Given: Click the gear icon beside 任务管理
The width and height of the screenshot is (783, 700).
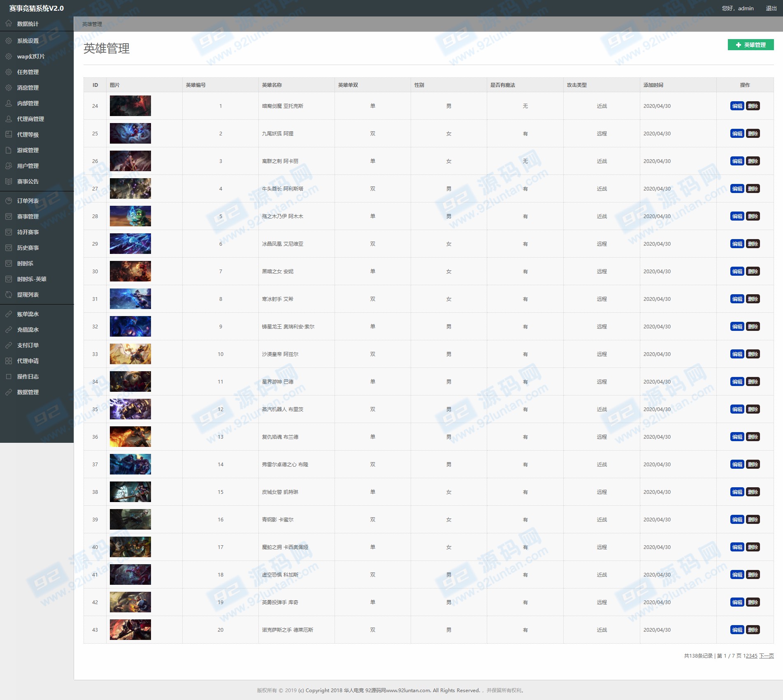Looking at the screenshot, I should coord(9,72).
